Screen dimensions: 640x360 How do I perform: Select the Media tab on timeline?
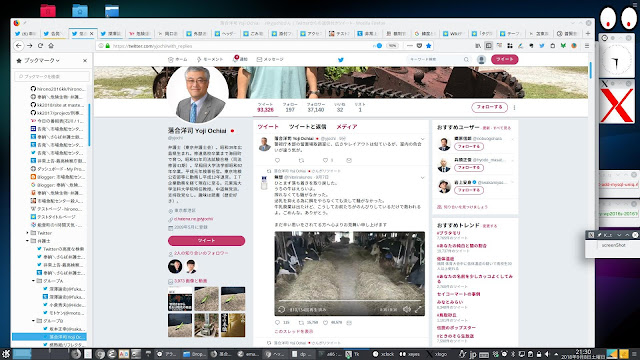pyautogui.click(x=347, y=127)
